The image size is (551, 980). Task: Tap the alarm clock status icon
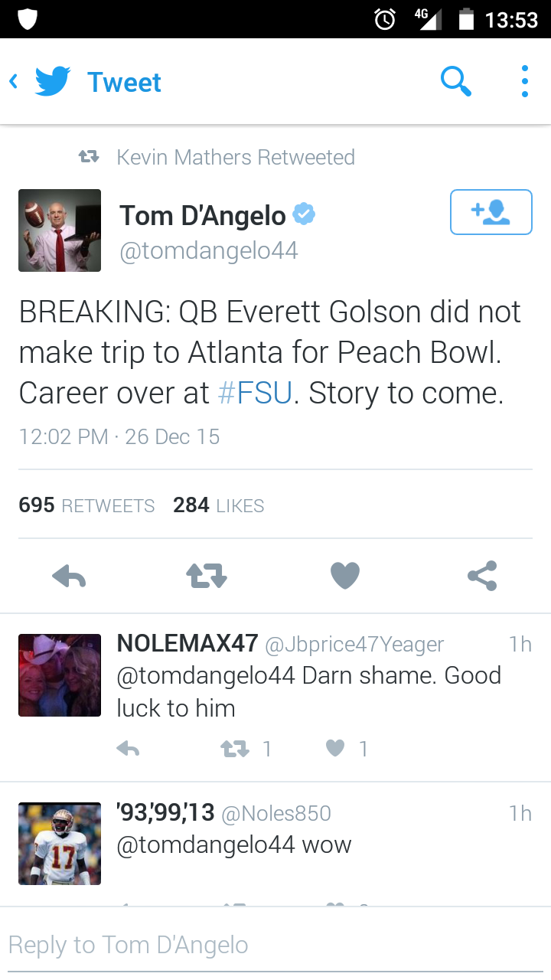385,19
